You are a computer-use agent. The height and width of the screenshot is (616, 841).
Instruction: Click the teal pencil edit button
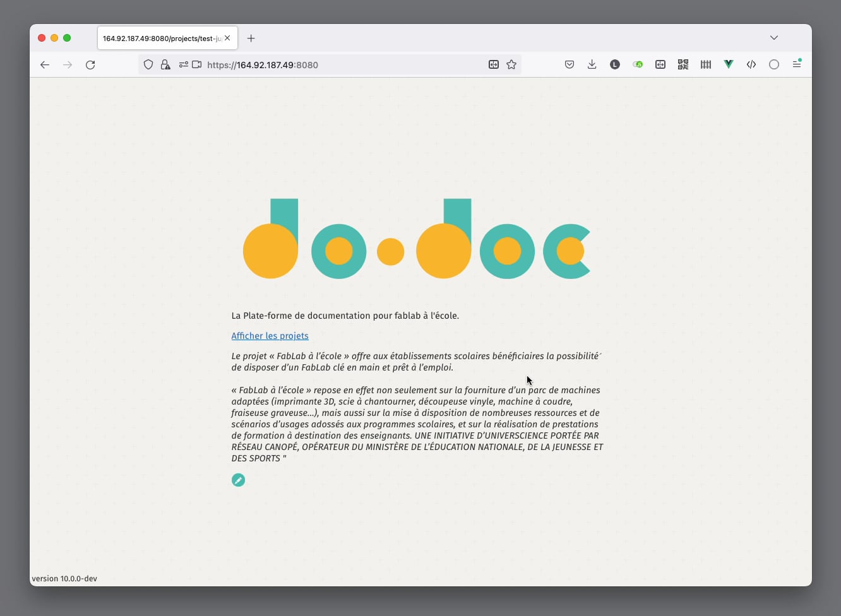point(238,480)
